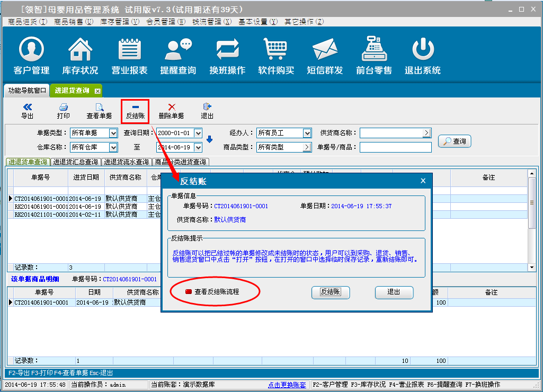The width and height of the screenshot is (543, 392).
Task: Click the 查看反结账流程 link in dialog
Action: (x=216, y=292)
